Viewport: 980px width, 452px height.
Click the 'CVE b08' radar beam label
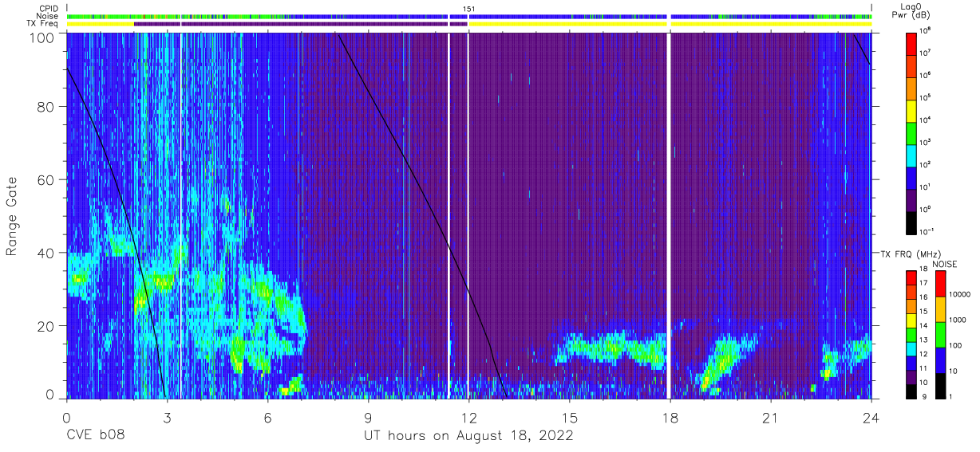coord(94,436)
